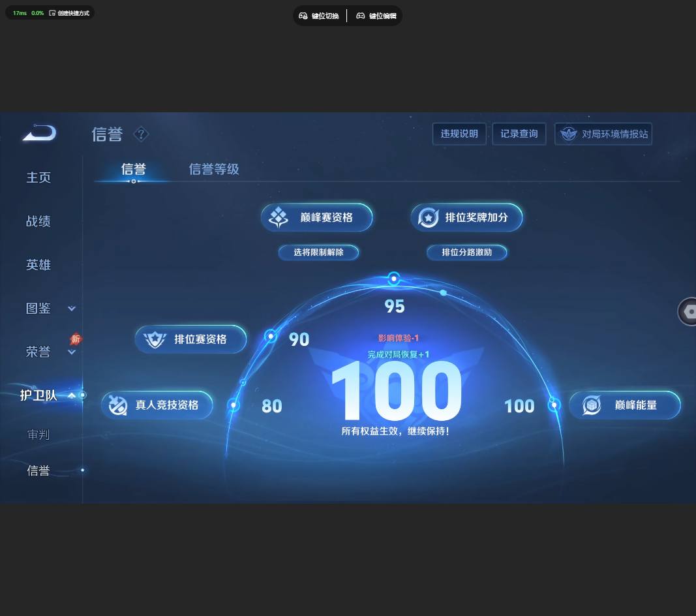Click the 违规说明 button
Viewport: 696px width, 616px height.
[x=459, y=134]
